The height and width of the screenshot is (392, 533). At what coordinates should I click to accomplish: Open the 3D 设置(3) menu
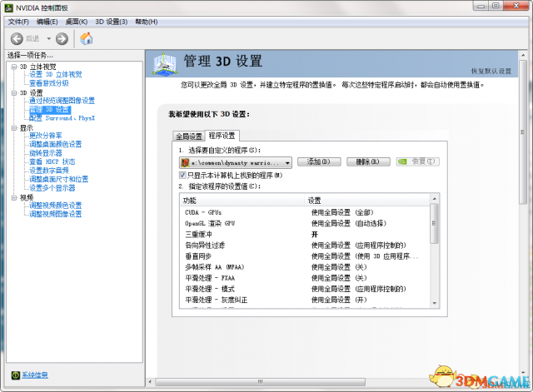click(111, 22)
